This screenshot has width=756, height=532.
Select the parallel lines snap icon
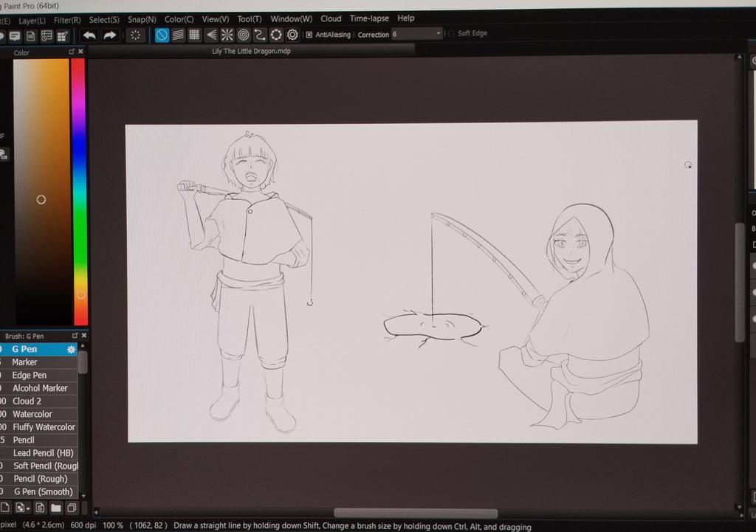click(179, 35)
